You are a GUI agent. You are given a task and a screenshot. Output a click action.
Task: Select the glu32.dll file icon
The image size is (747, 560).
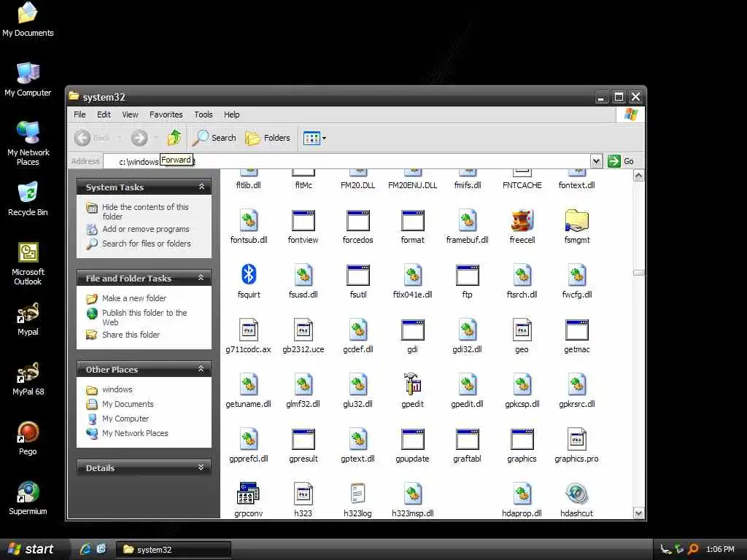coord(357,384)
